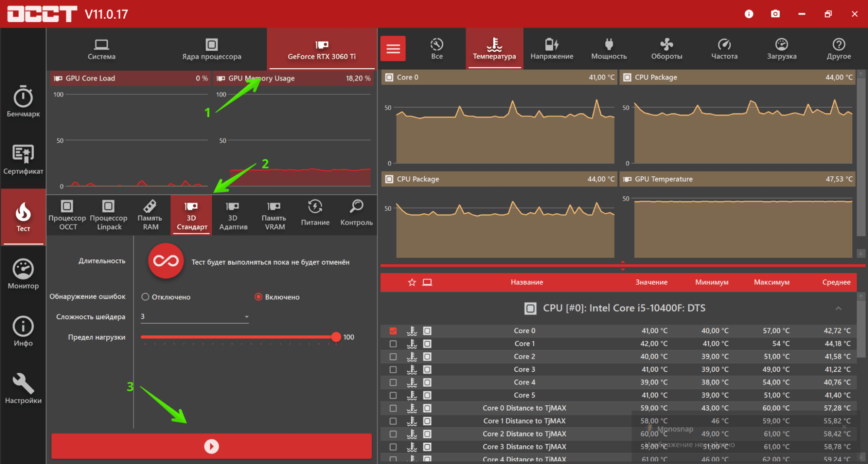Screen dimensions: 868x464
Task: Switch to the Обороты fan tab
Action: tap(667, 49)
